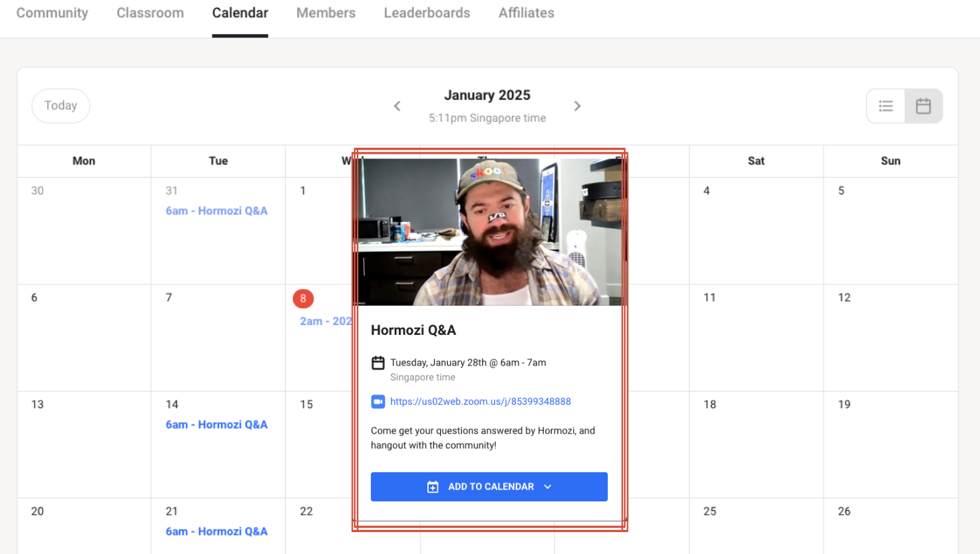Screen dimensions: 980x554
Task: Open Hormozi Q&A event on 31st
Action: [x=216, y=210]
